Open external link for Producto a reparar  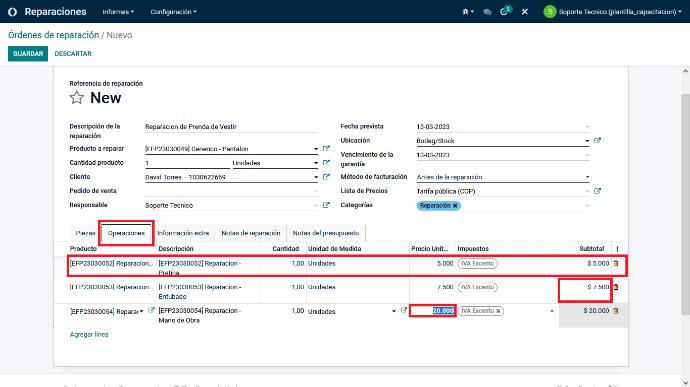pos(326,149)
